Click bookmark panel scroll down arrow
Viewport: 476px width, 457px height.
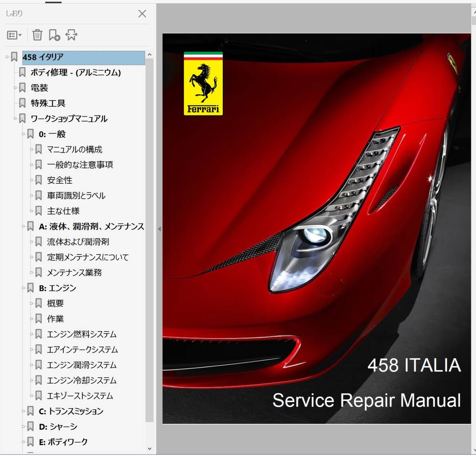[x=150, y=449]
